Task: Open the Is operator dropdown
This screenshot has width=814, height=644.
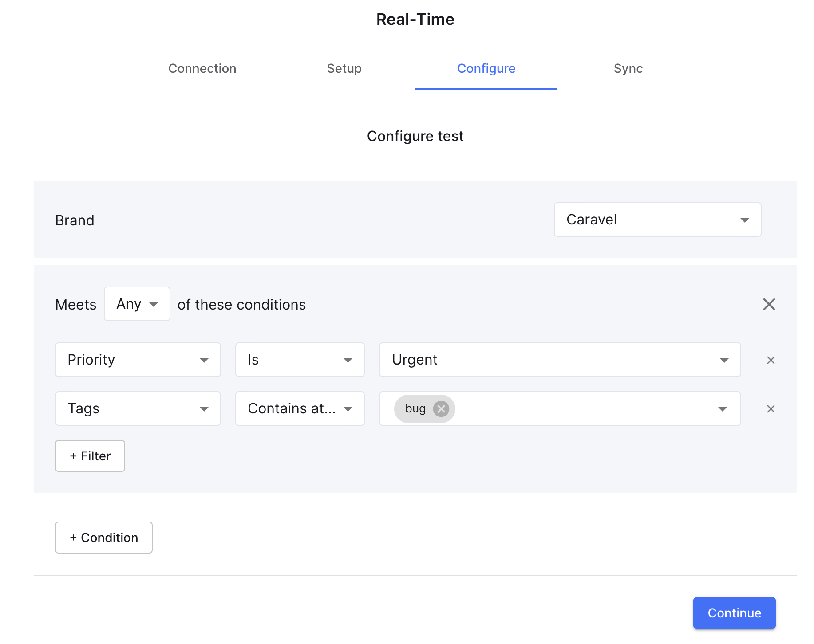Action: coord(300,360)
